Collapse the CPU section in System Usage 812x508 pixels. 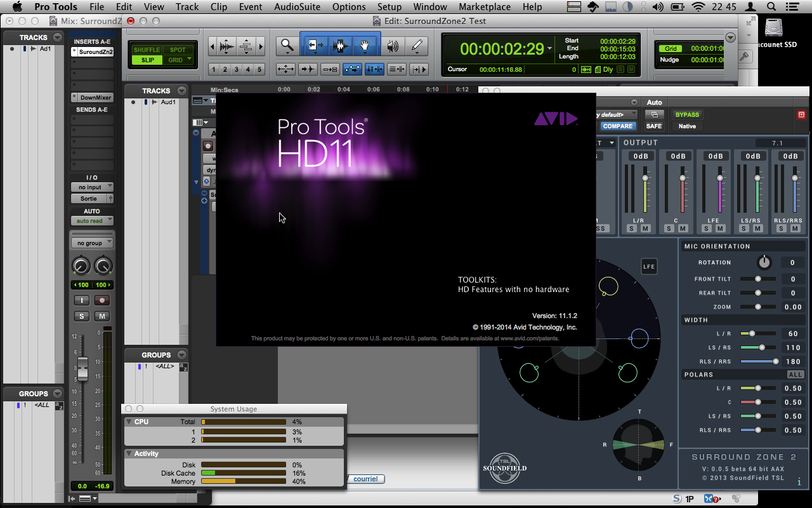click(129, 422)
